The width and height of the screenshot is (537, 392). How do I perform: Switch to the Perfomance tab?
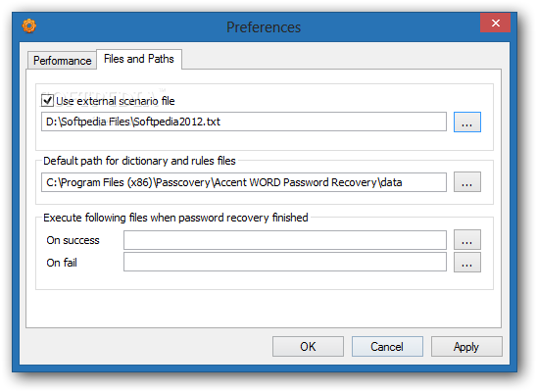(62, 61)
